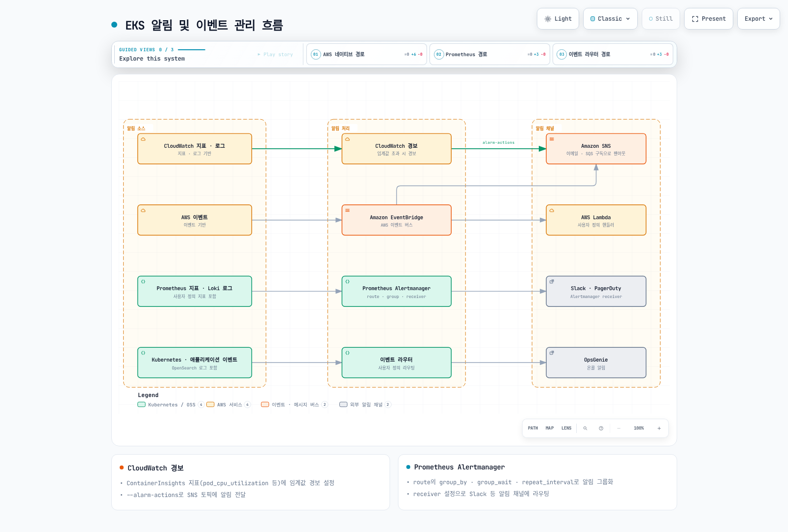Image resolution: width=788 pixels, height=532 pixels.
Task: Click code icon on Prometheus 지표 · Loki node
Action: pos(143,282)
